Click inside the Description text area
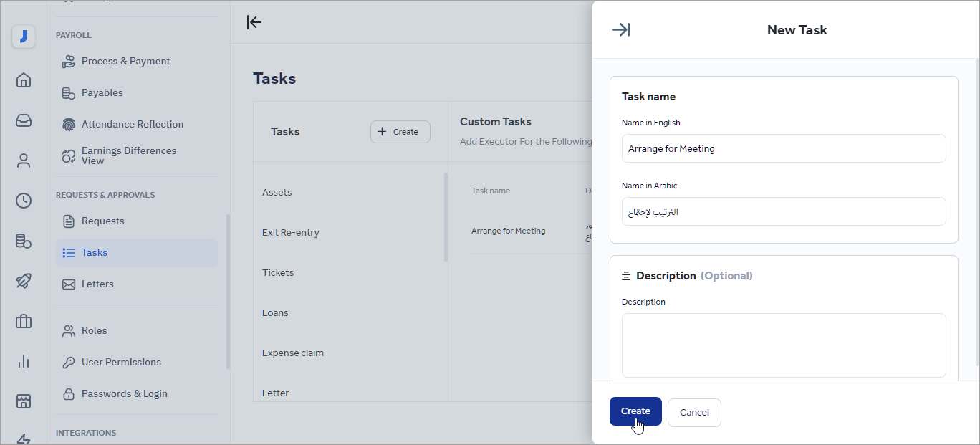This screenshot has height=445, width=980. (783, 345)
